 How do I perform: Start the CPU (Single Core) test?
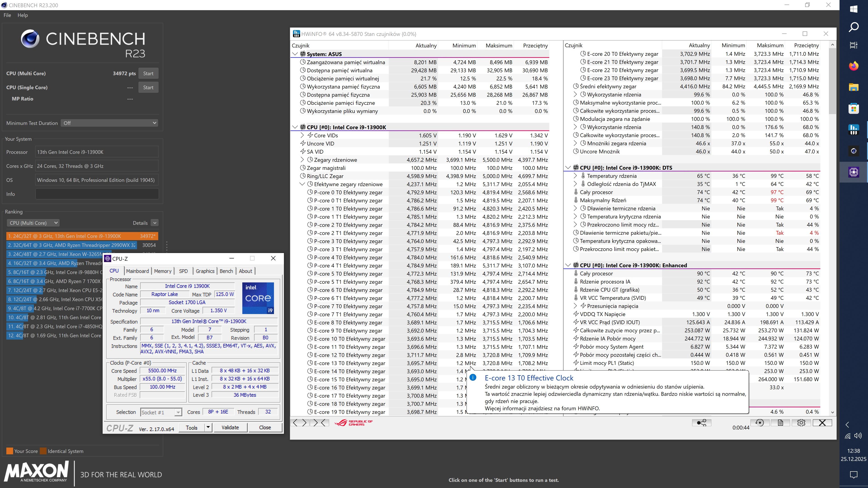point(148,87)
